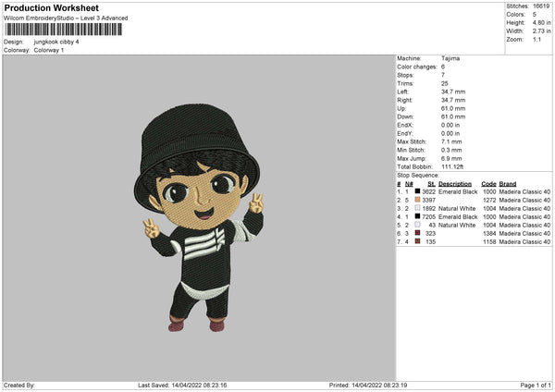
Task: Click the Emerald Black swatch in row 1
Action: pyautogui.click(x=417, y=191)
